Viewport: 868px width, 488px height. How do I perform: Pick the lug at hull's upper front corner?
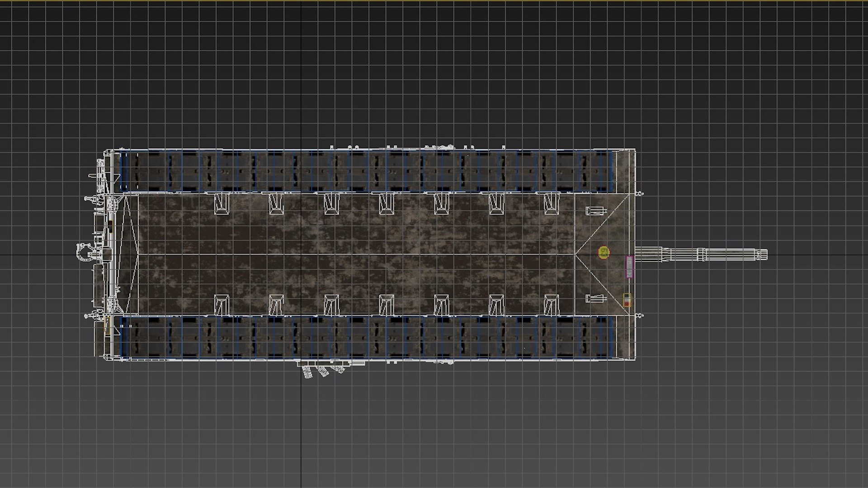[640, 194]
